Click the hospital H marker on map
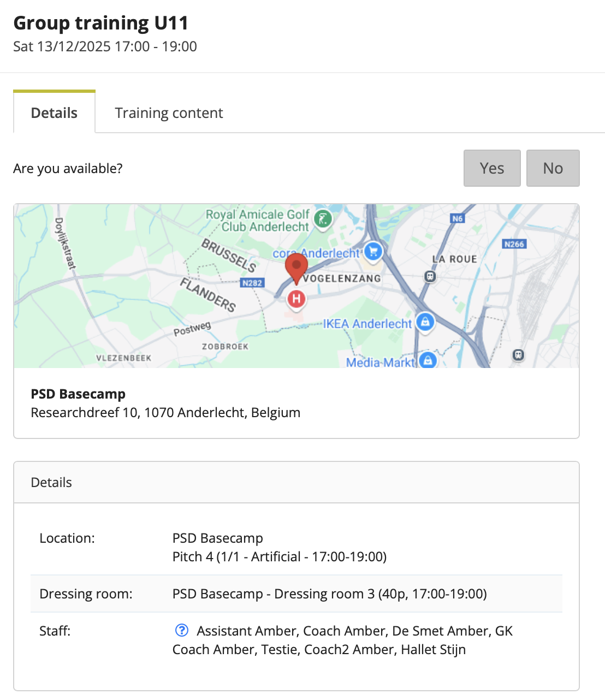 click(296, 299)
